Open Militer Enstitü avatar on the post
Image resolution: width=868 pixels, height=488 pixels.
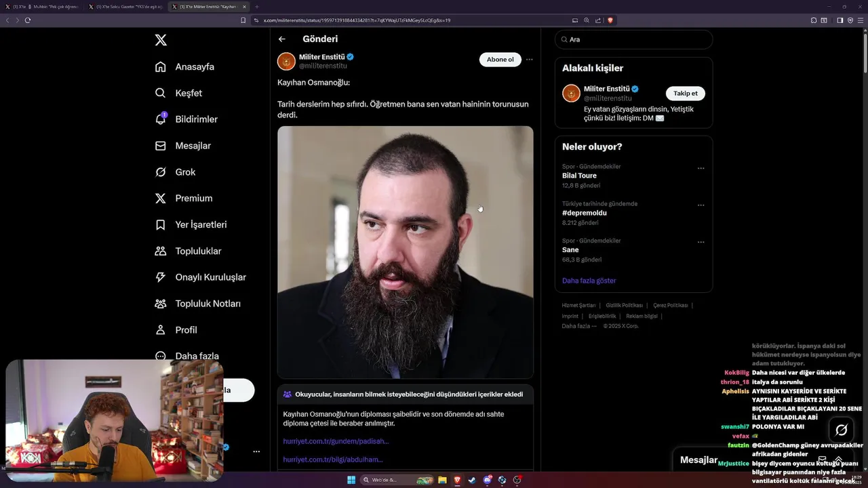coord(286,61)
